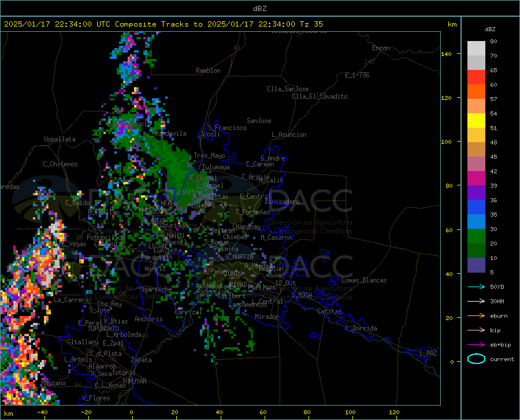This screenshot has height=420, width=520.
Task: Click the 'V_Flores' place label
Action: 96,398
